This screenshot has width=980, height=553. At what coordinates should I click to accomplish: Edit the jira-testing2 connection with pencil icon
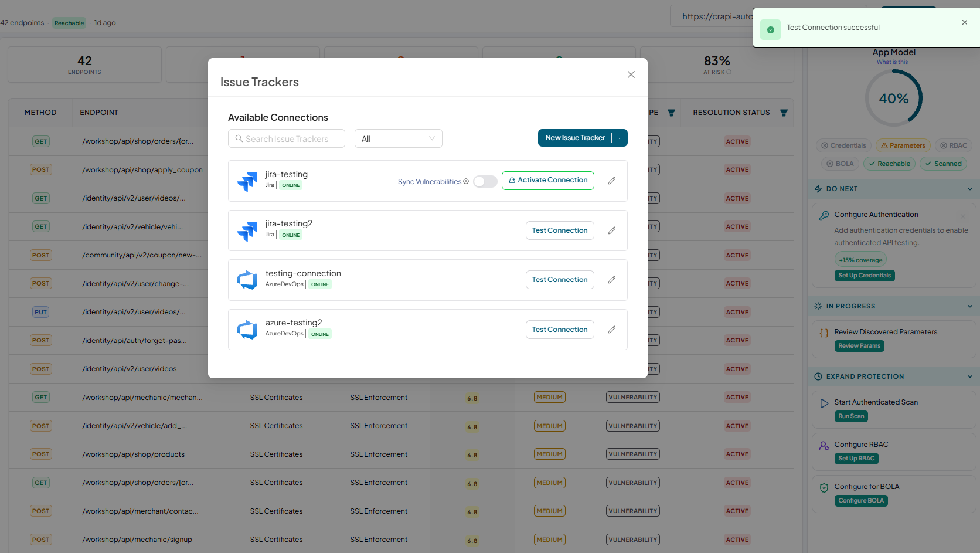coord(612,230)
